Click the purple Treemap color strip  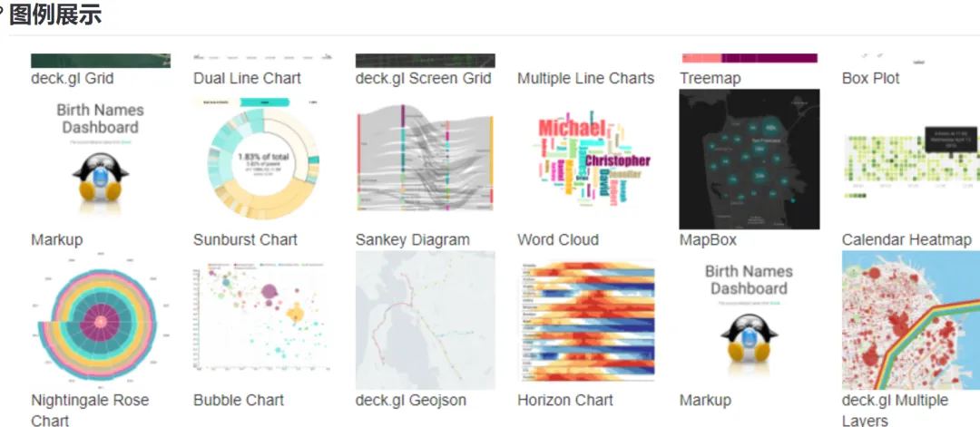tap(769, 58)
